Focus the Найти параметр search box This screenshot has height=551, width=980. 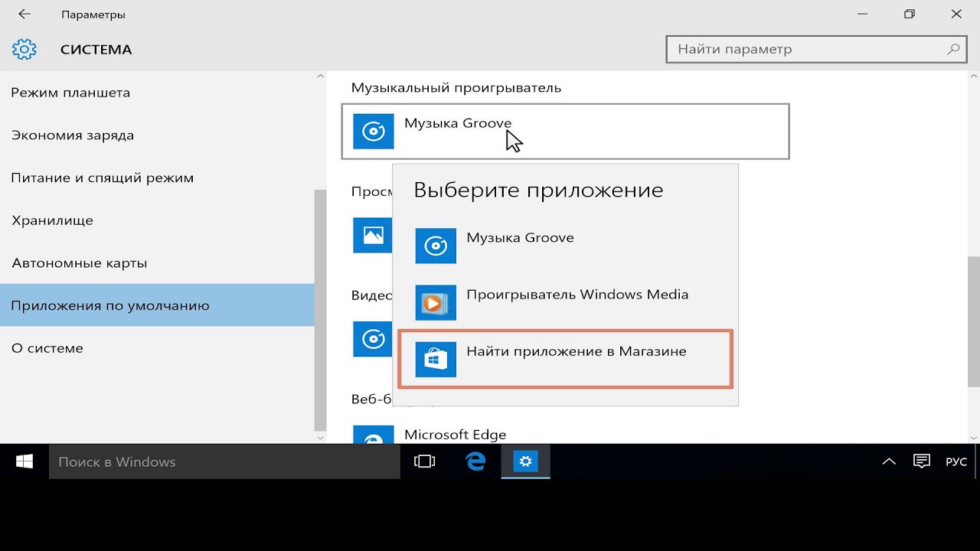(x=815, y=49)
